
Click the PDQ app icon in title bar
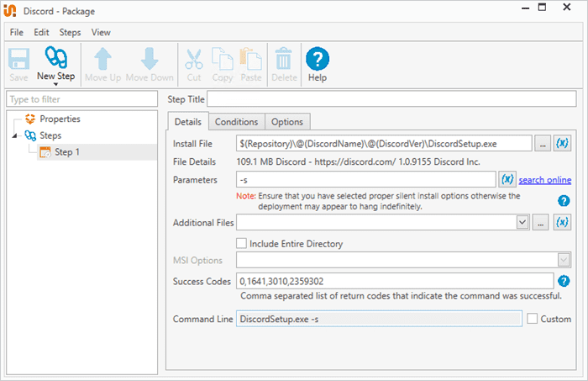coord(10,10)
